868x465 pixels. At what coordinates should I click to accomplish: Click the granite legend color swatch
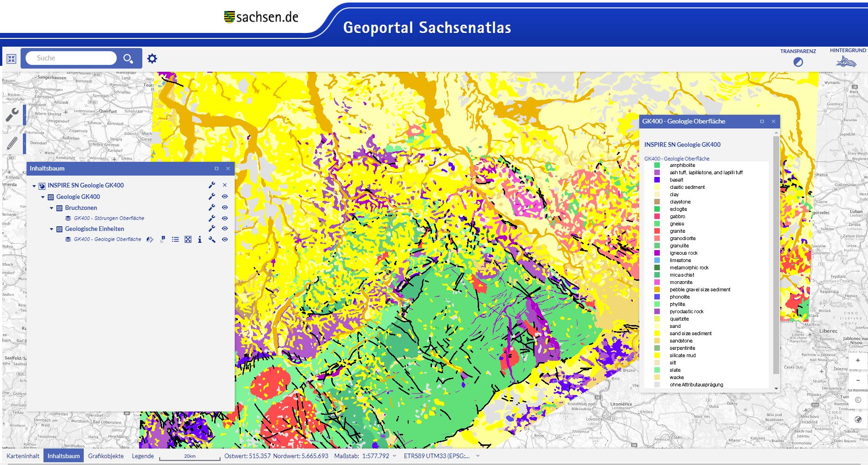click(x=657, y=231)
